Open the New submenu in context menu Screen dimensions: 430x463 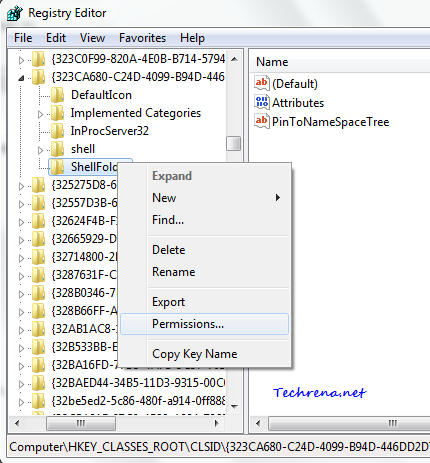pos(204,198)
